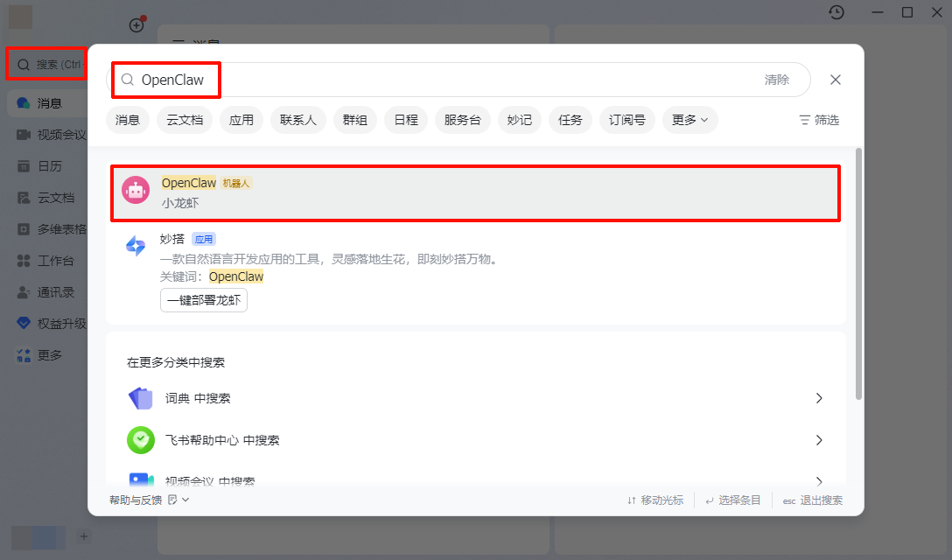Expand the 更多 category dropdown
Viewport: 952px width, 560px height.
click(689, 120)
